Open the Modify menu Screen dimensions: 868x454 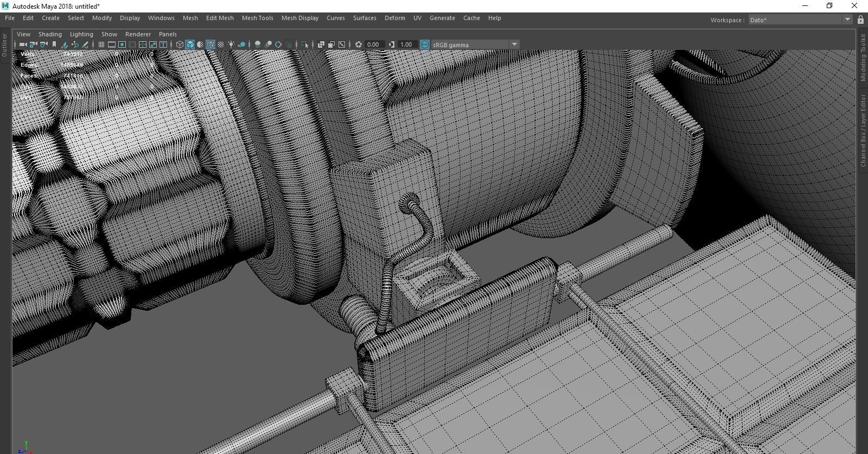pyautogui.click(x=102, y=18)
